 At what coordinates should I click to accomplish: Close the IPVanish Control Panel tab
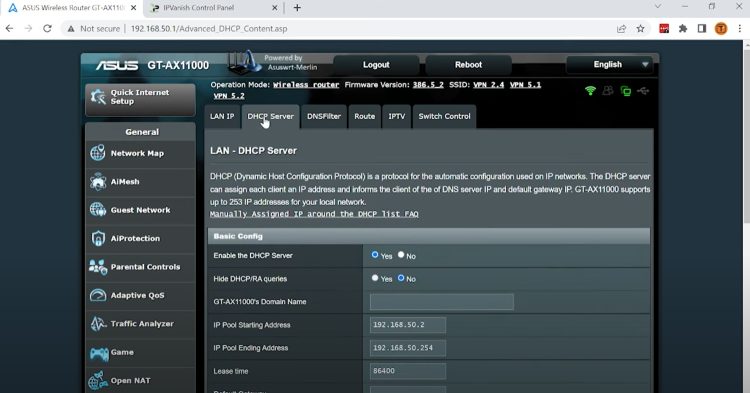point(275,8)
